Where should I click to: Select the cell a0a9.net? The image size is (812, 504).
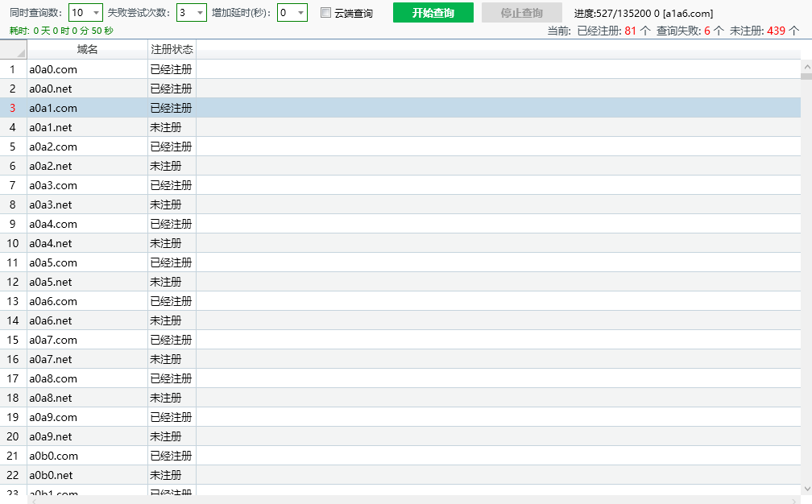(87, 436)
